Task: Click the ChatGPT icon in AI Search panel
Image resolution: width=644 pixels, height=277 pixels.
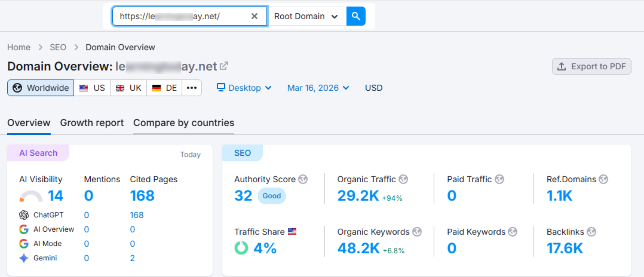Action: click(23, 215)
